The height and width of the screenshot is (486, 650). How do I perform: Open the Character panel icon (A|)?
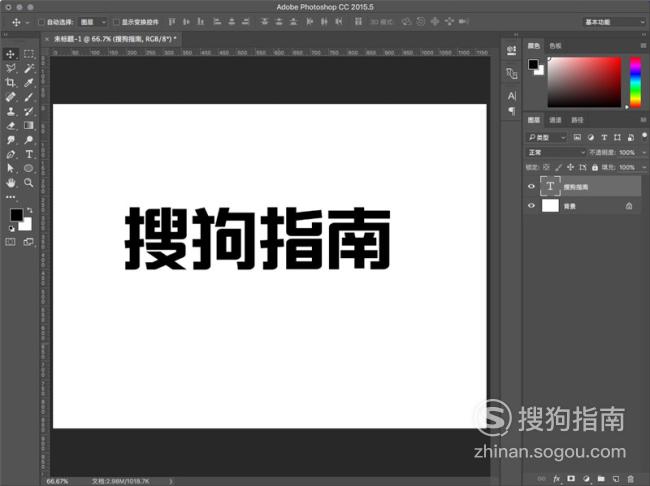pos(512,96)
